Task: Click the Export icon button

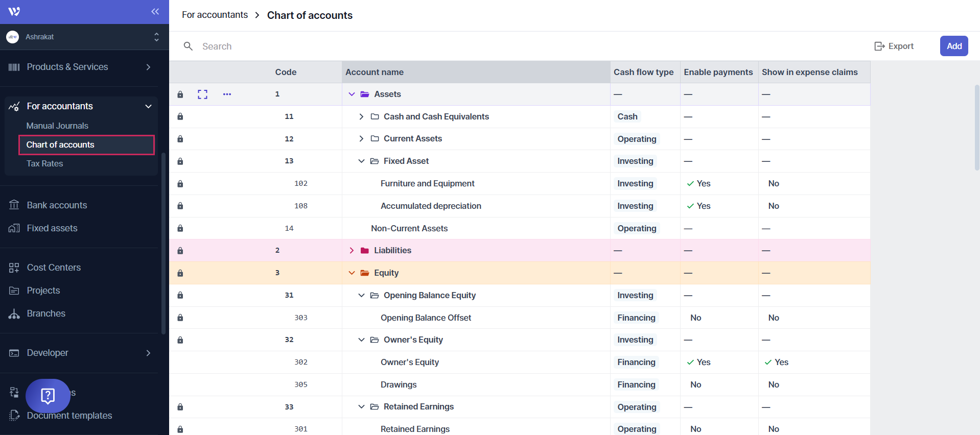Action: click(894, 46)
